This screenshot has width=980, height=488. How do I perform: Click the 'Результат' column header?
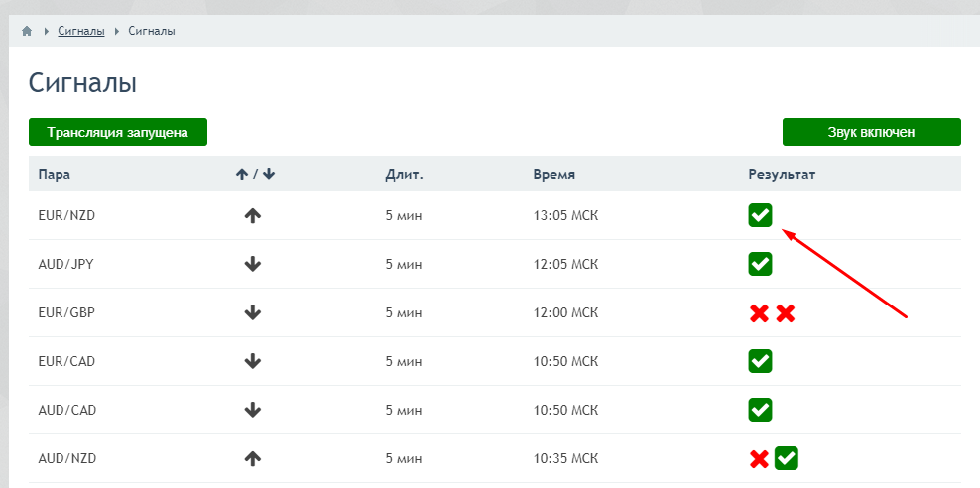click(782, 175)
